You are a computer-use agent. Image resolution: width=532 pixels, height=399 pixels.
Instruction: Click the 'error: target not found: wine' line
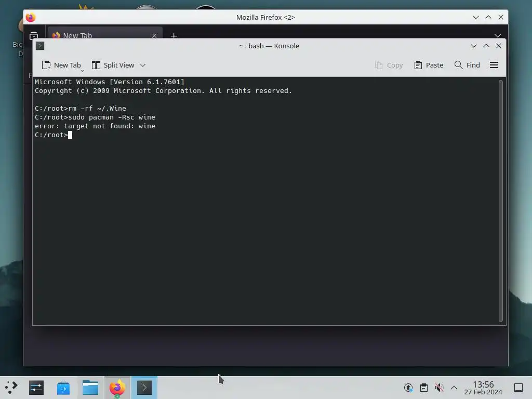point(95,126)
